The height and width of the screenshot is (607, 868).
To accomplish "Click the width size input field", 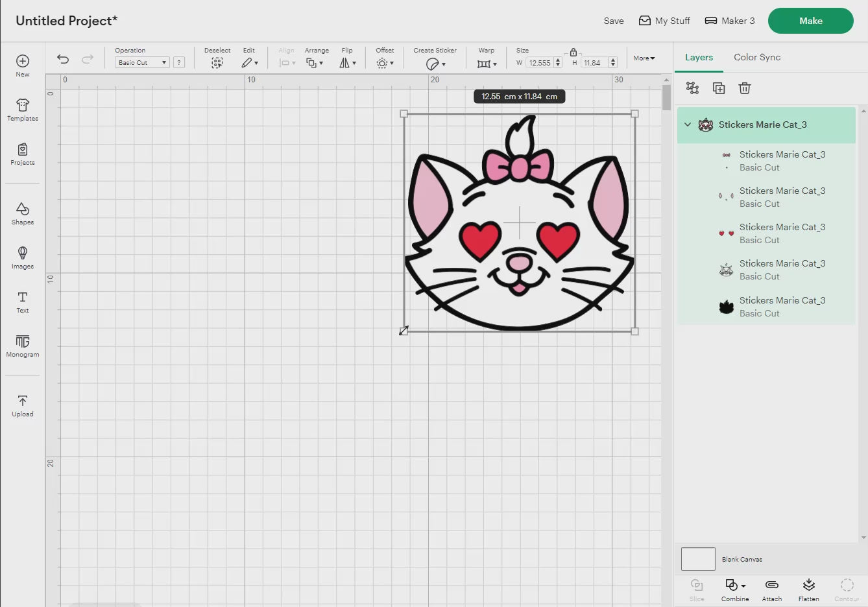I will pos(539,63).
